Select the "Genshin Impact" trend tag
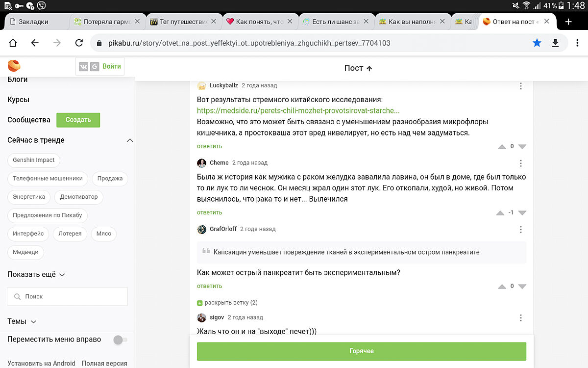Screen dimensions: 588x368 (x=34, y=160)
